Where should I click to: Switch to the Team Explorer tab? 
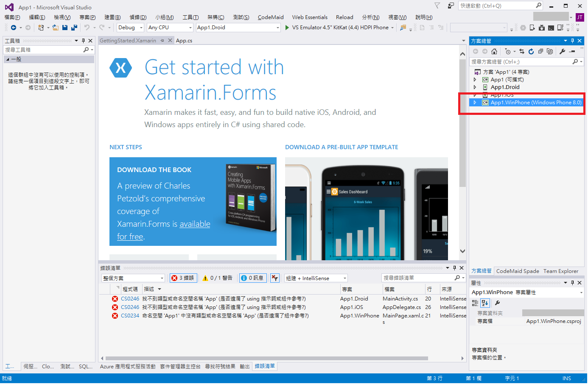click(561, 271)
